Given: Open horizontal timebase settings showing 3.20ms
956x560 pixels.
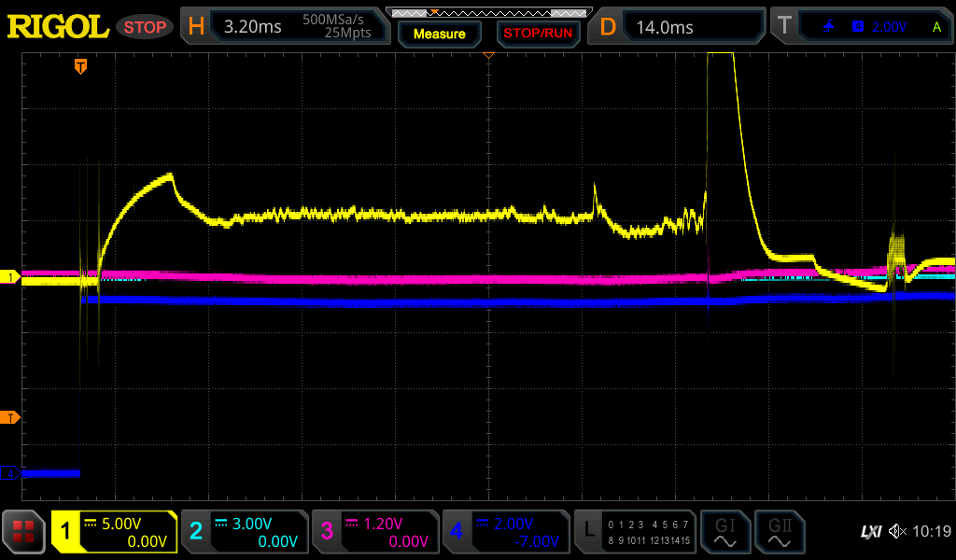Looking at the screenshot, I should click(x=283, y=27).
